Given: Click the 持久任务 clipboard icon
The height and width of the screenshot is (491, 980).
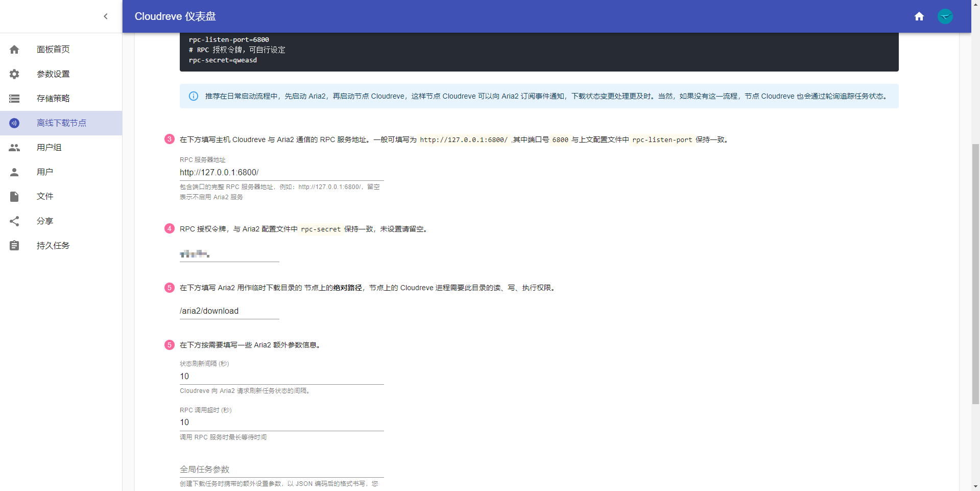Looking at the screenshot, I should click(x=14, y=246).
